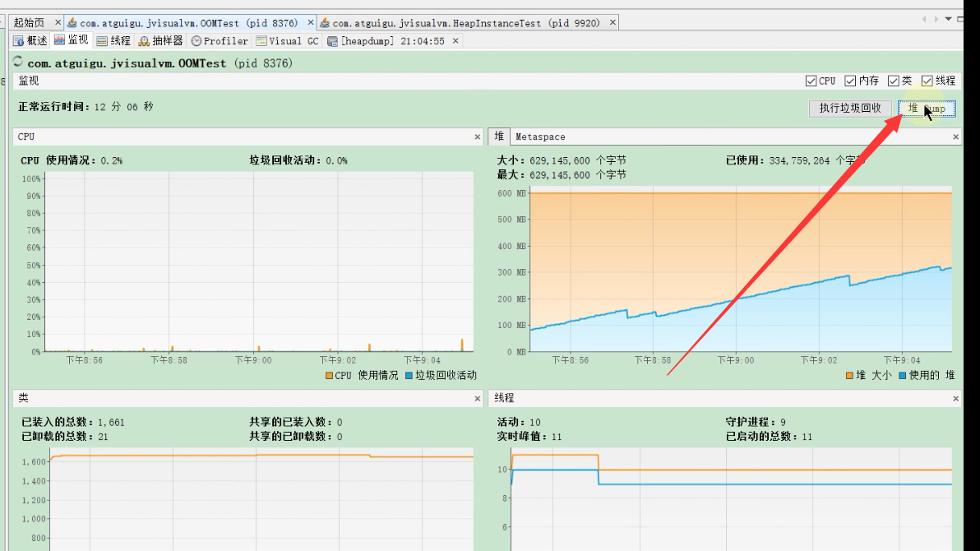This screenshot has height=551, width=980.
Task: Click the 执行垃圾回收 button
Action: (850, 109)
